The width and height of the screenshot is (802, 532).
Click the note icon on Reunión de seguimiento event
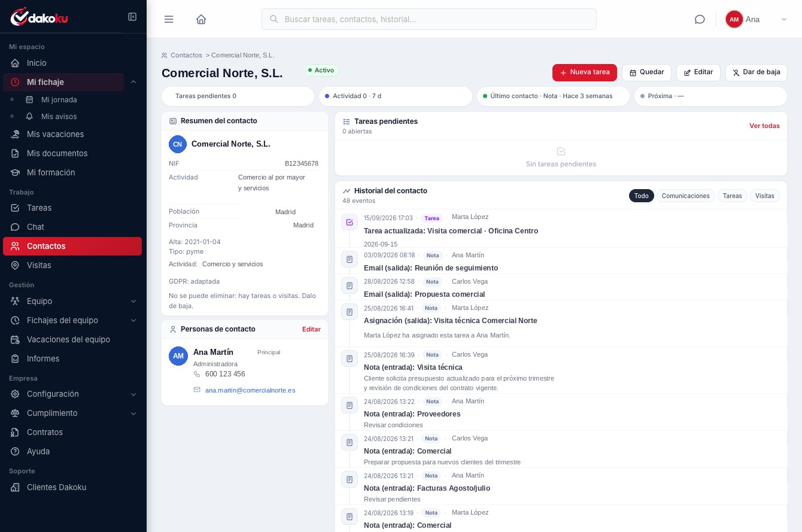point(350,259)
